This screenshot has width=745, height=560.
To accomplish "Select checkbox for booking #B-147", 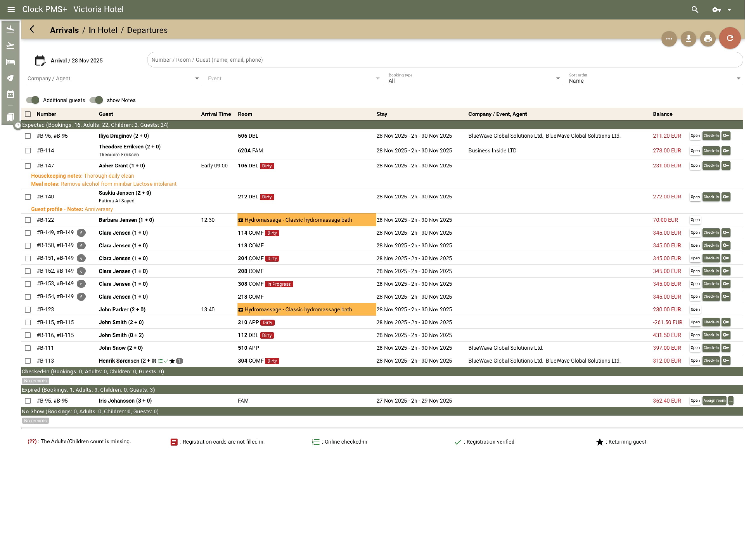I will click(27, 166).
